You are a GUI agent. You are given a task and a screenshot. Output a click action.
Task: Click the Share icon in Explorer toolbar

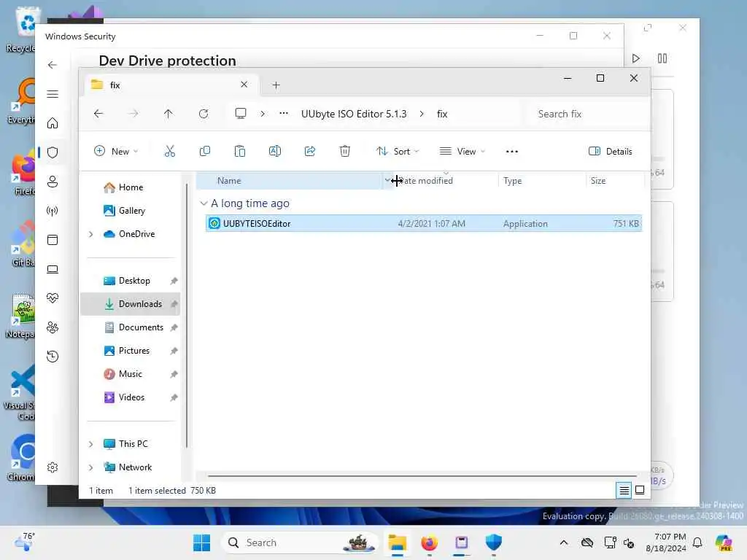pos(309,152)
